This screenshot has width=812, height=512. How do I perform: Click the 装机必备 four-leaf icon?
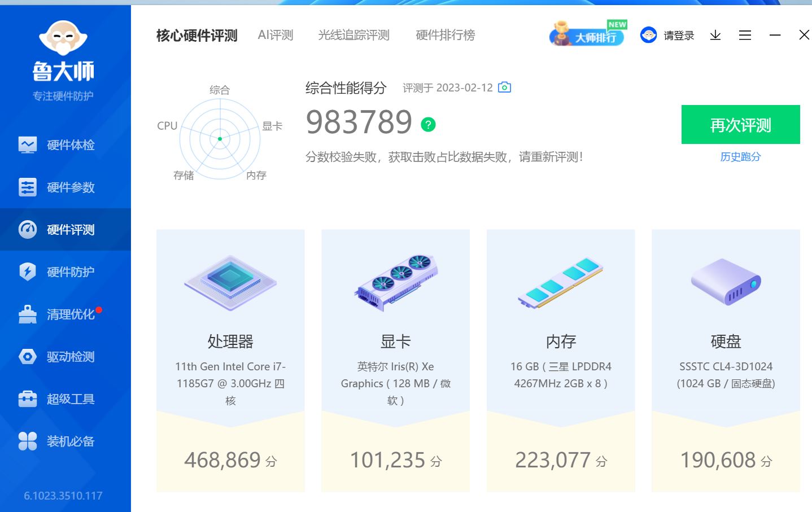[x=27, y=441]
